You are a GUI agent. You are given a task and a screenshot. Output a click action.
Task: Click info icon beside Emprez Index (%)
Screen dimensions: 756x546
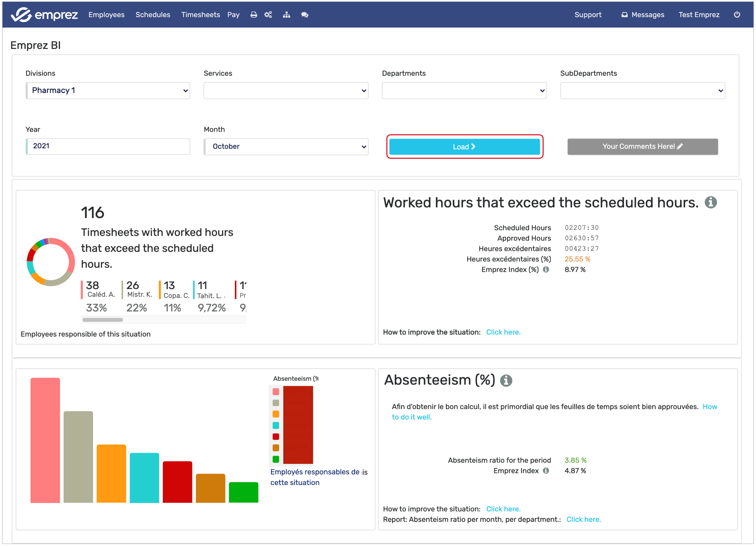(x=546, y=269)
